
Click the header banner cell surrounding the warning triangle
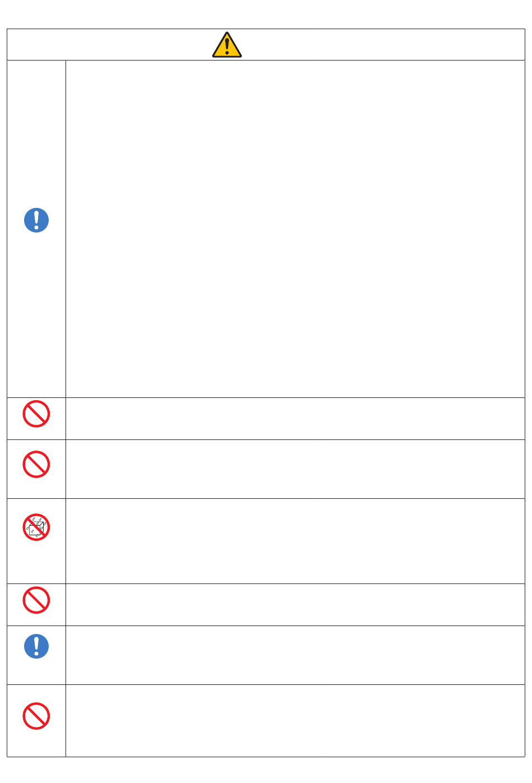coord(266,45)
